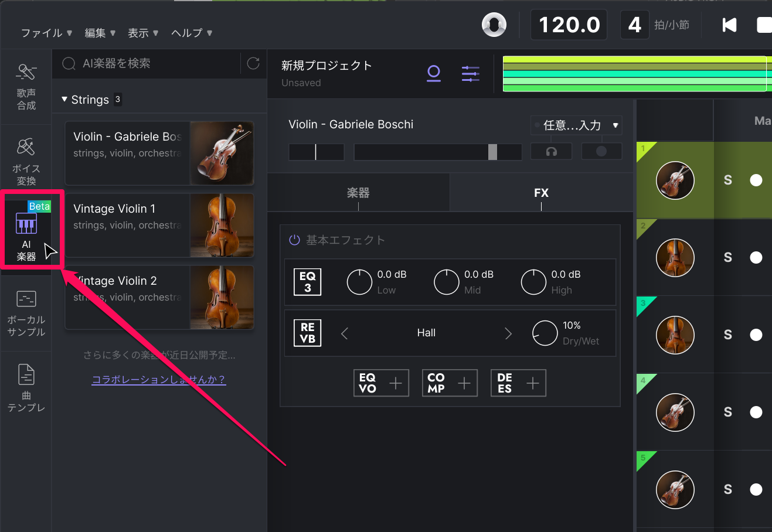Screen dimensions: 772x532
Task: Add the EQ VO effect
Action: (x=381, y=383)
